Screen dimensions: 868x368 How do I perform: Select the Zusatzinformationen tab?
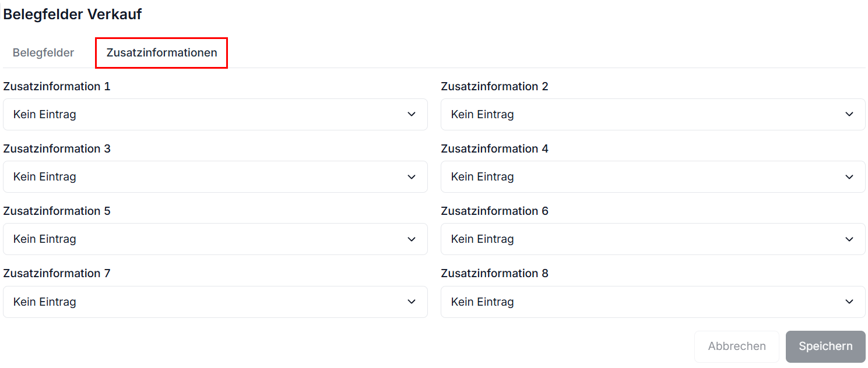(161, 52)
